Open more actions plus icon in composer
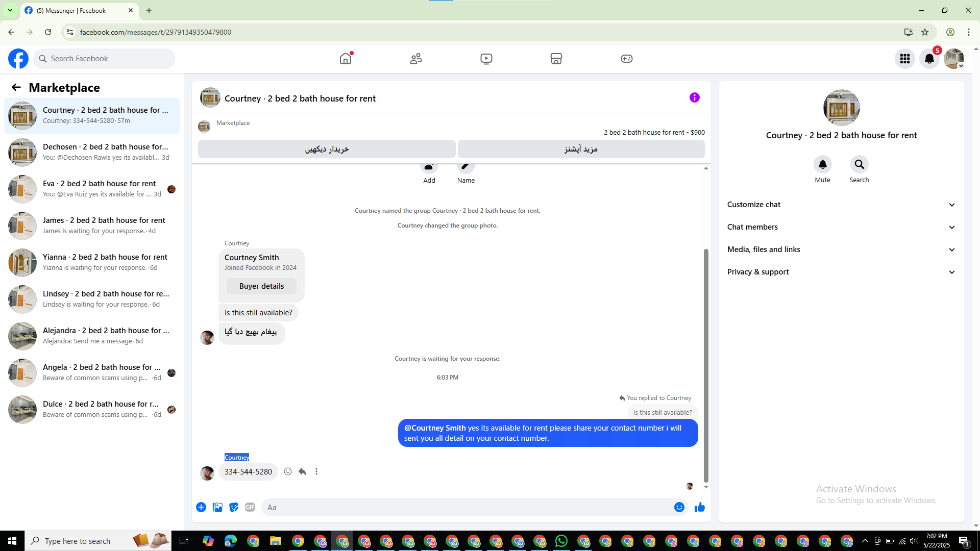This screenshot has height=551, width=980. pos(201,507)
